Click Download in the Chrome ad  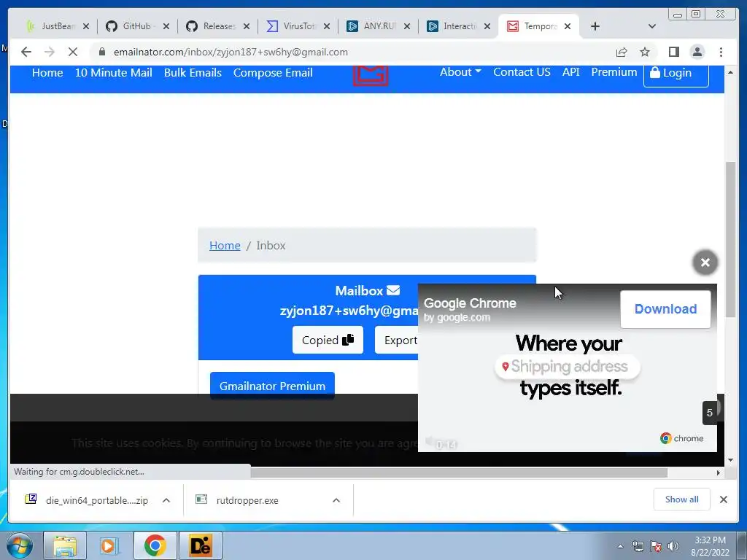(665, 309)
